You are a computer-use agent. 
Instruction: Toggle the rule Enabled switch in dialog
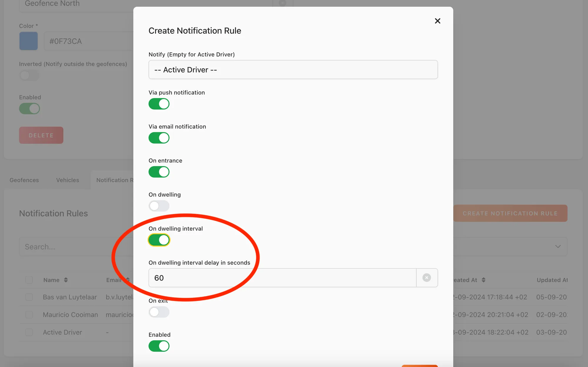(x=159, y=346)
